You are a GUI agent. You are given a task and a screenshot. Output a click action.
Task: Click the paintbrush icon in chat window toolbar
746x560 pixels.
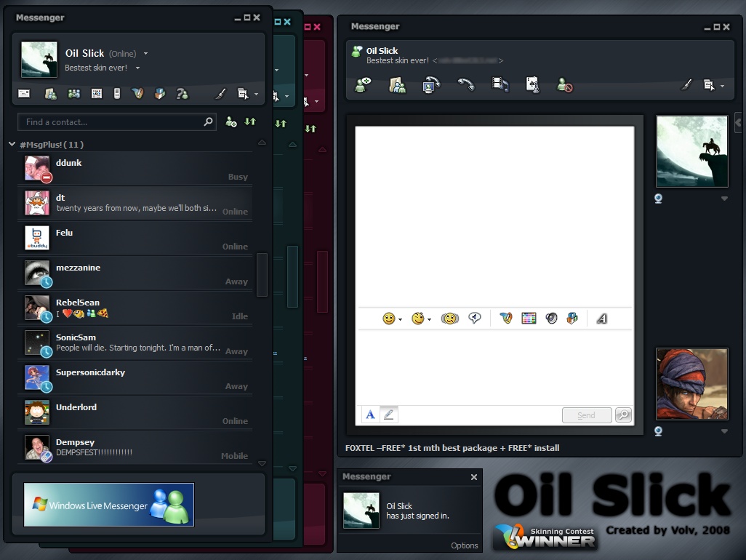(686, 84)
